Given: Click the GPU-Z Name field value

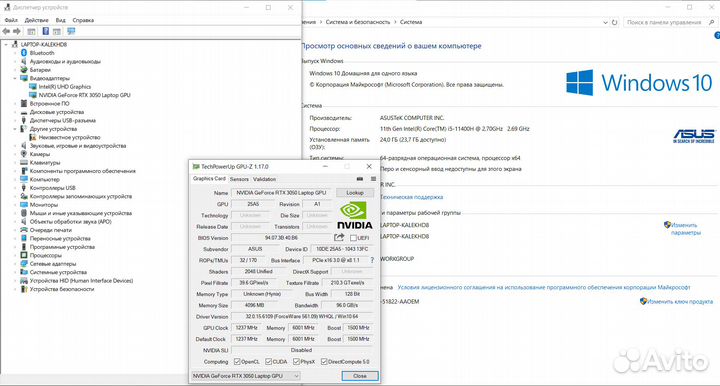Looking at the screenshot, I should tap(281, 193).
